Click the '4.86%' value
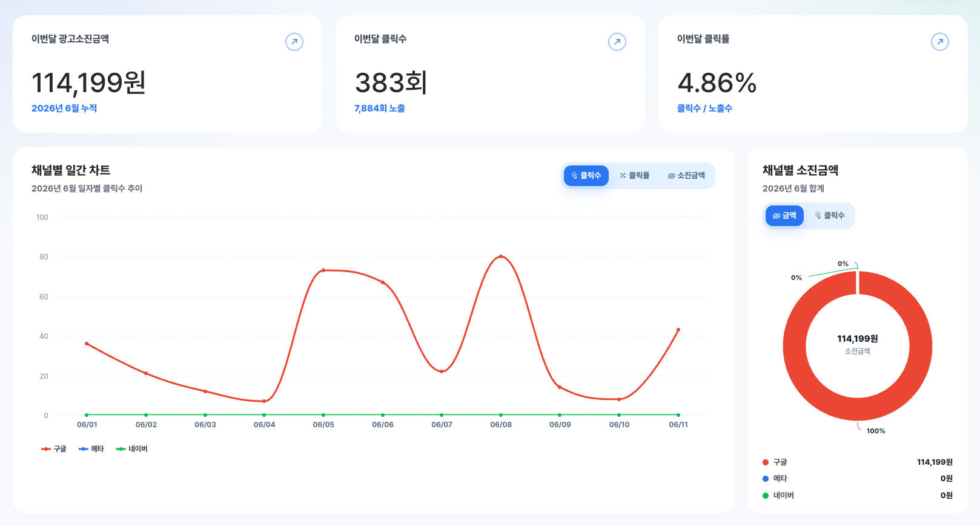 [x=717, y=82]
